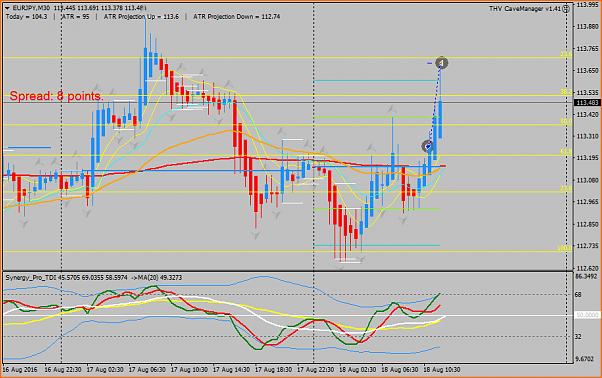Screen dimensions: 602x378
Task: Click price axis value 113.080
Action: pos(587,180)
